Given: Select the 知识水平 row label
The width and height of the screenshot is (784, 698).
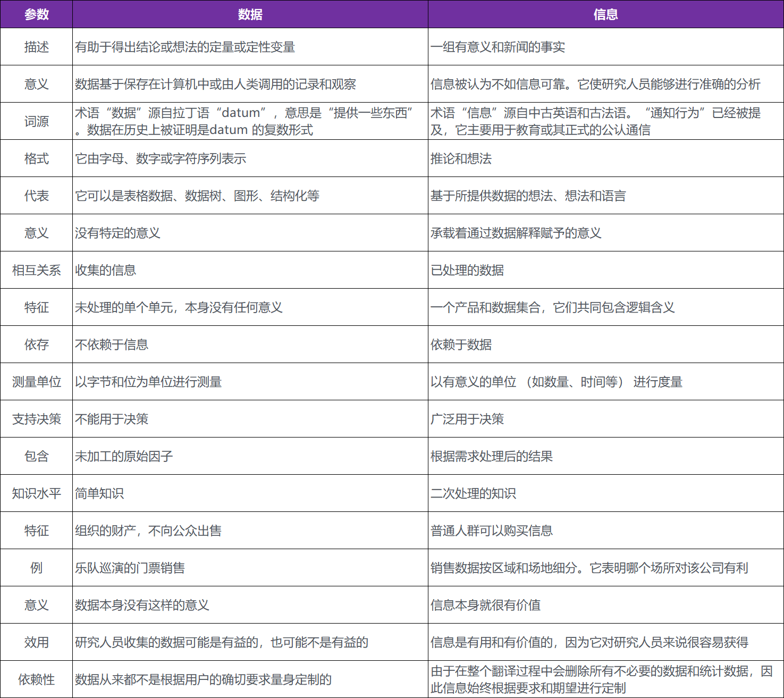Looking at the screenshot, I should click(x=36, y=493).
